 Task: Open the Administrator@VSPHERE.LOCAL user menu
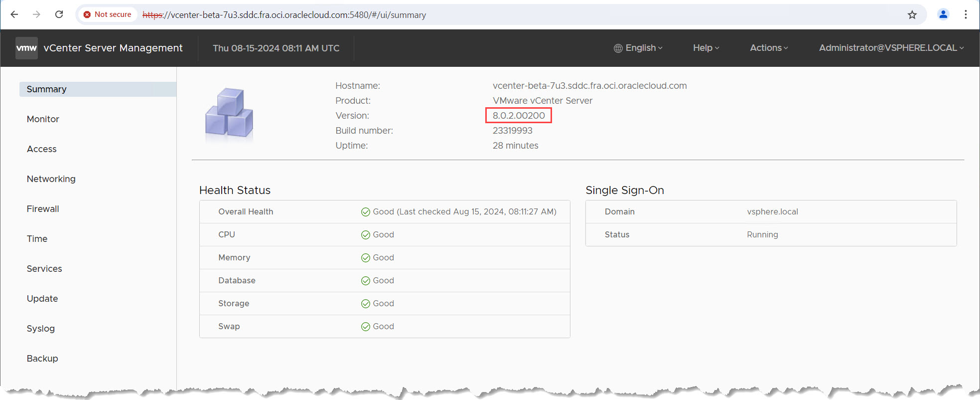pos(891,48)
